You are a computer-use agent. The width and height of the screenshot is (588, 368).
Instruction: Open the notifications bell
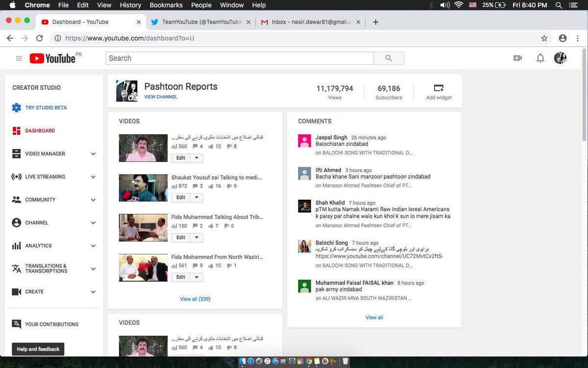coord(540,58)
